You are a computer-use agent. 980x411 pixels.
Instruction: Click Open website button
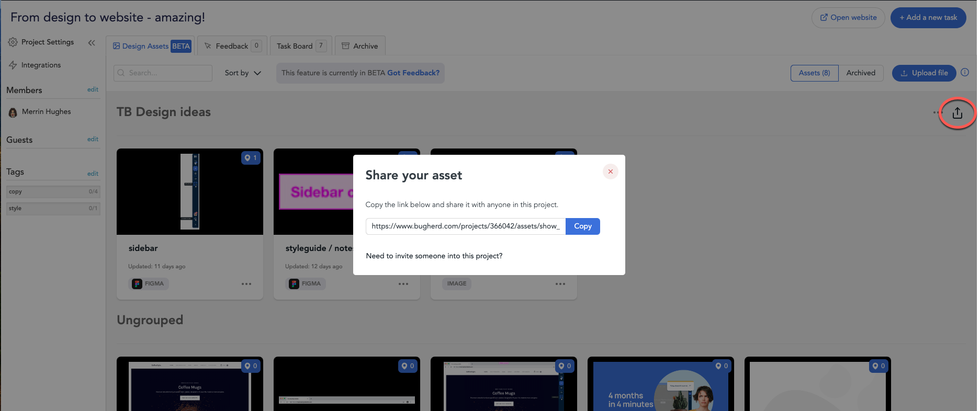coord(848,17)
